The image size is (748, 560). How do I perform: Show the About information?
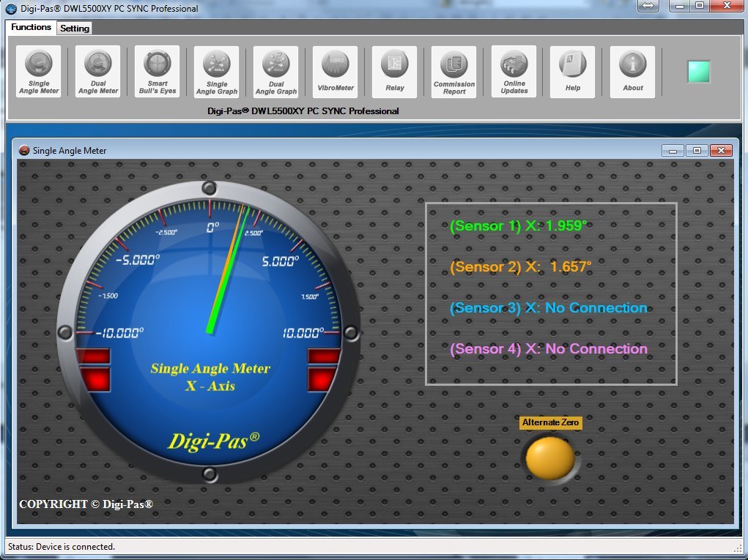633,72
